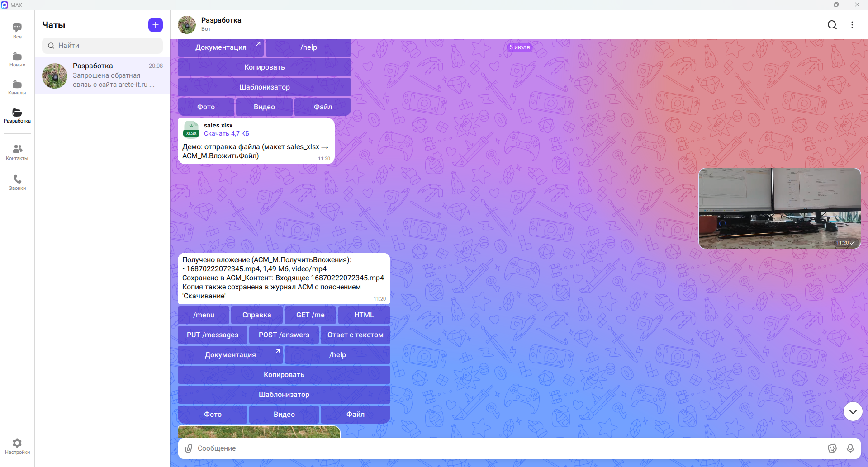Screen dimensions: 868x467
Task: Click the lower Шаблонизатор button
Action: [284, 395]
